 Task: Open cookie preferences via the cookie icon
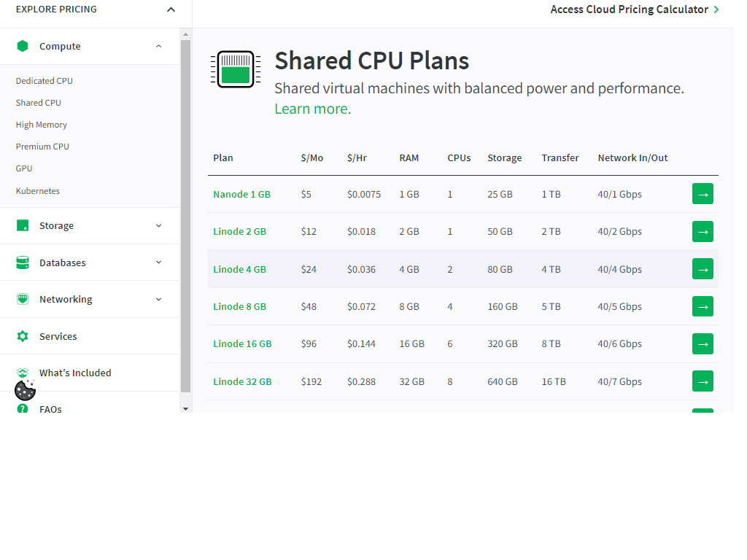26,391
